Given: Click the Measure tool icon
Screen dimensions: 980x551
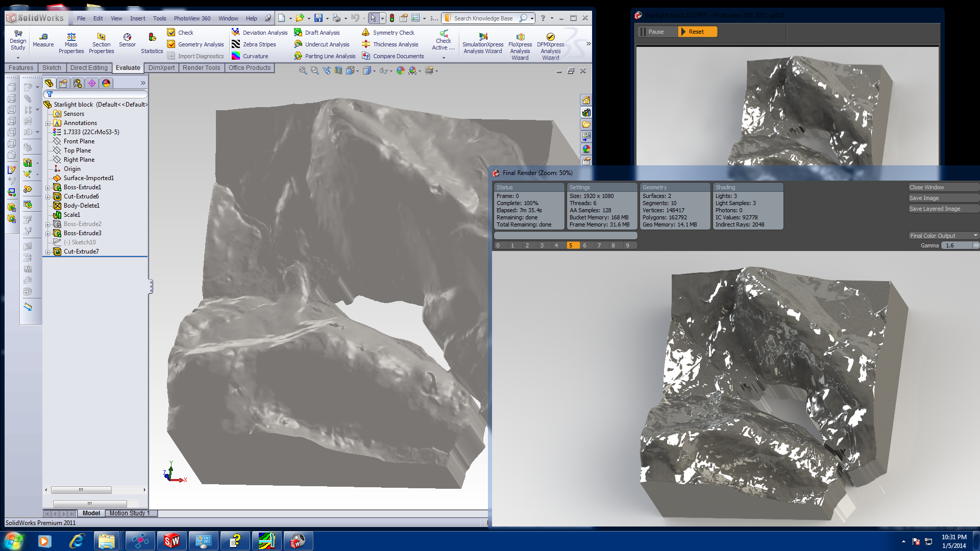Looking at the screenshot, I should click(x=43, y=37).
